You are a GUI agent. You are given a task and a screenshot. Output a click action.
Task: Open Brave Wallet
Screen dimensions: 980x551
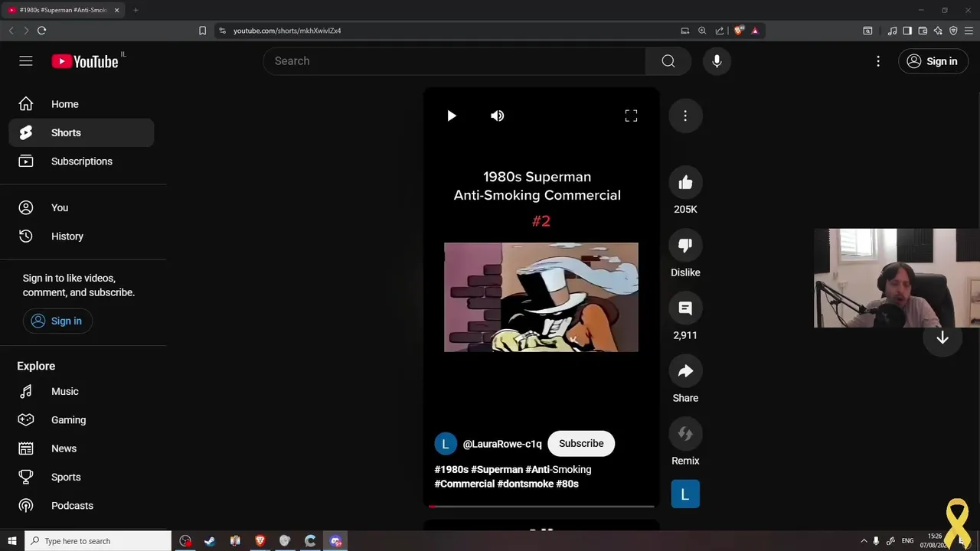click(923, 31)
